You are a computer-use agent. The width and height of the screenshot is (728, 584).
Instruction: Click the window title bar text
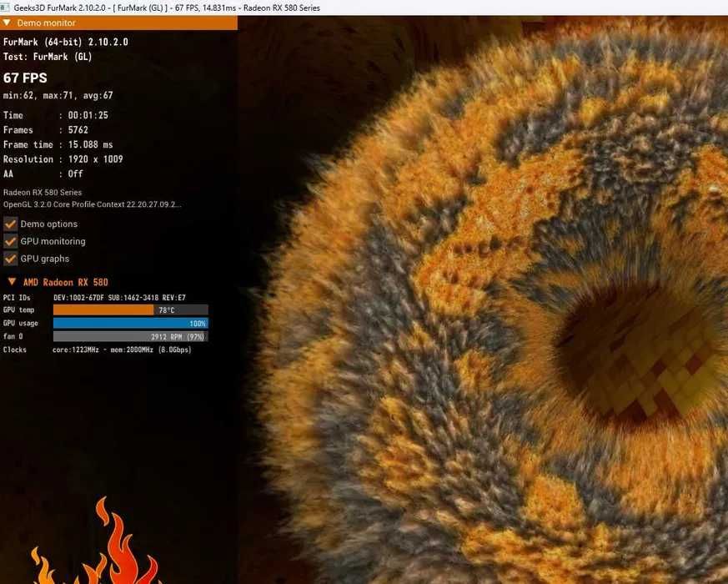pyautogui.click(x=167, y=8)
